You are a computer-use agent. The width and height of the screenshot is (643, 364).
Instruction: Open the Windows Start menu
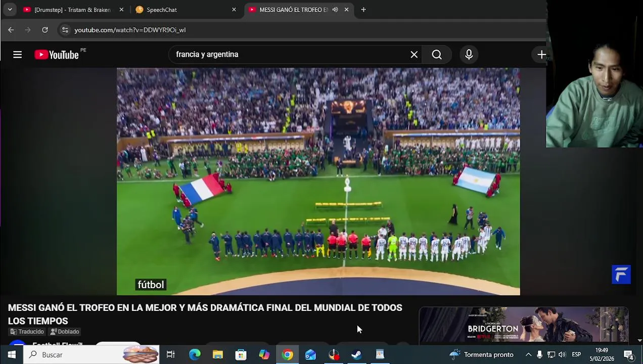pos(11,355)
